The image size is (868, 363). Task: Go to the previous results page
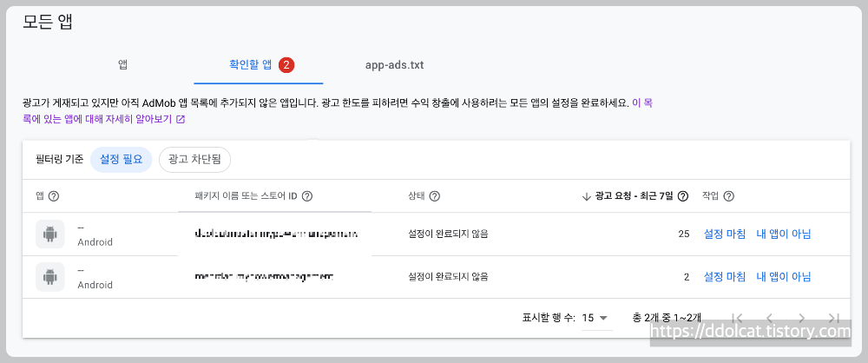tap(769, 318)
